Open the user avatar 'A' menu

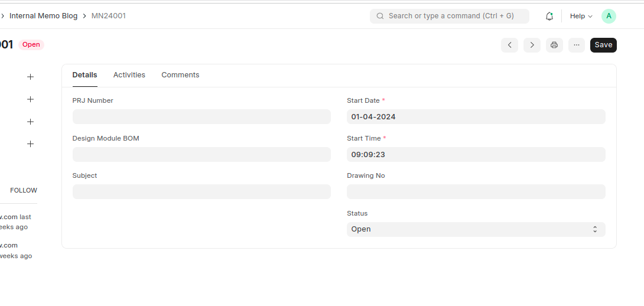609,16
